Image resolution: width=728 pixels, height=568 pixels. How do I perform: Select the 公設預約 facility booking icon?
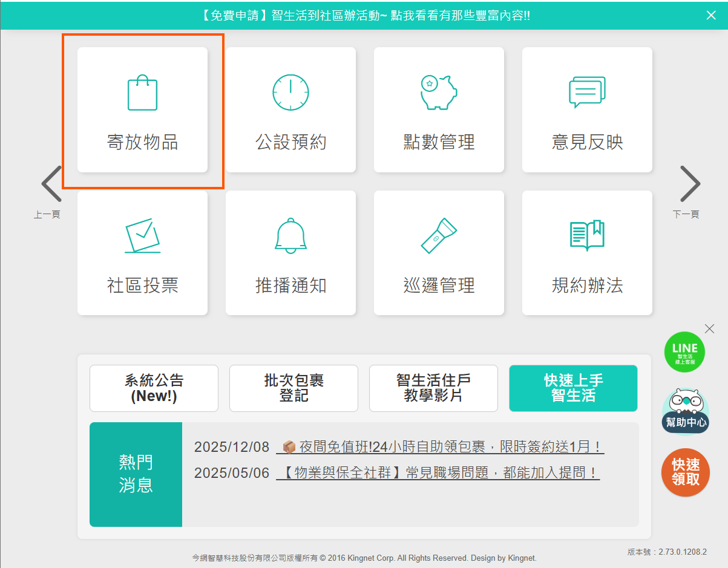tap(290, 110)
